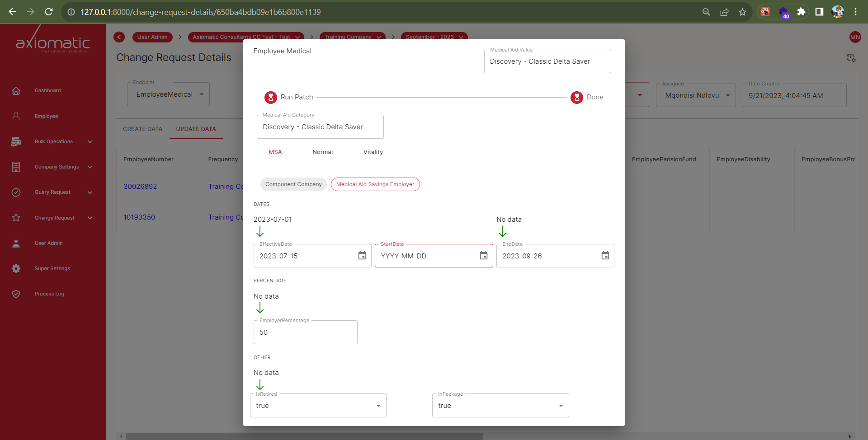Switch to the Normal tab

(322, 152)
